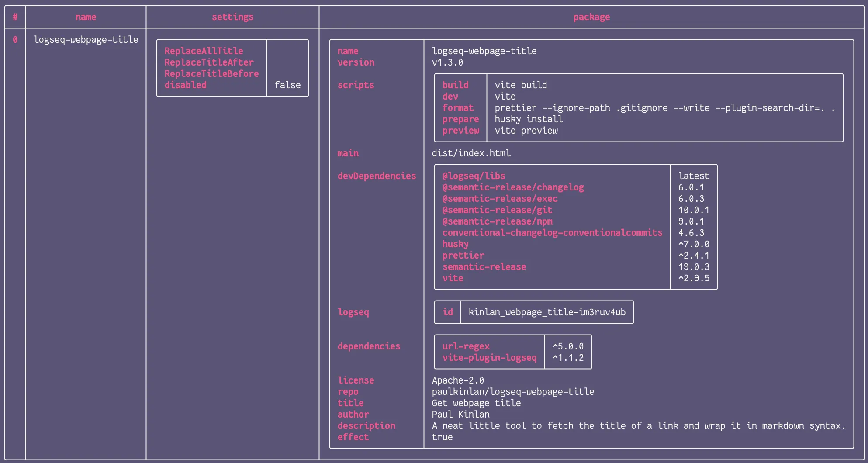The height and width of the screenshot is (463, 868).
Task: Click the 'husky install' value
Action: [529, 119]
